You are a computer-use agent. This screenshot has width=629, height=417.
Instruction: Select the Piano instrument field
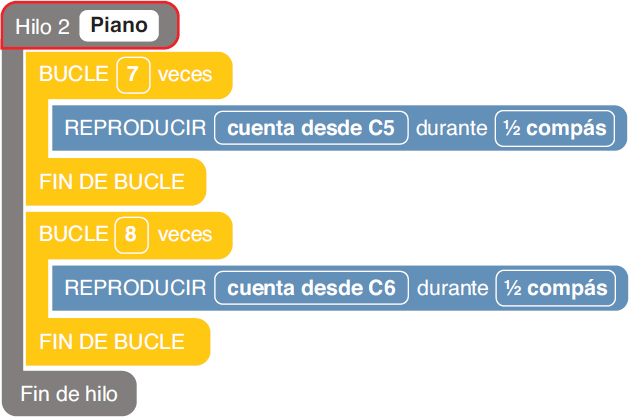[x=119, y=26]
